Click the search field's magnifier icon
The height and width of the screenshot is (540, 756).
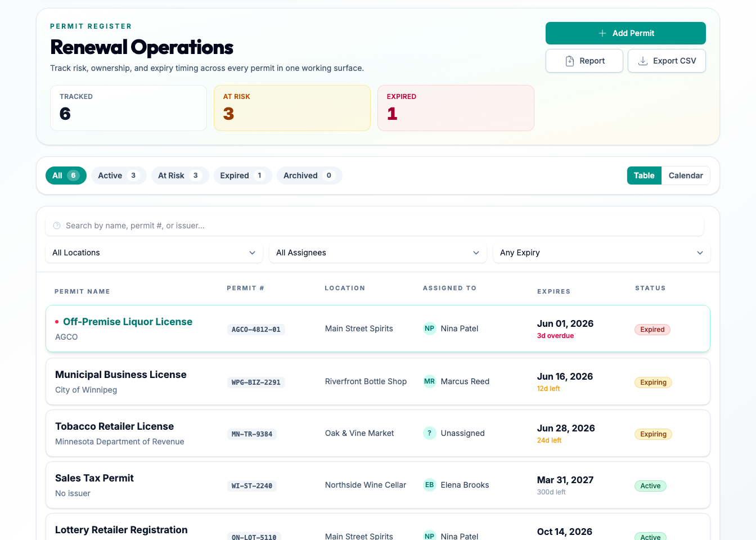(x=57, y=226)
